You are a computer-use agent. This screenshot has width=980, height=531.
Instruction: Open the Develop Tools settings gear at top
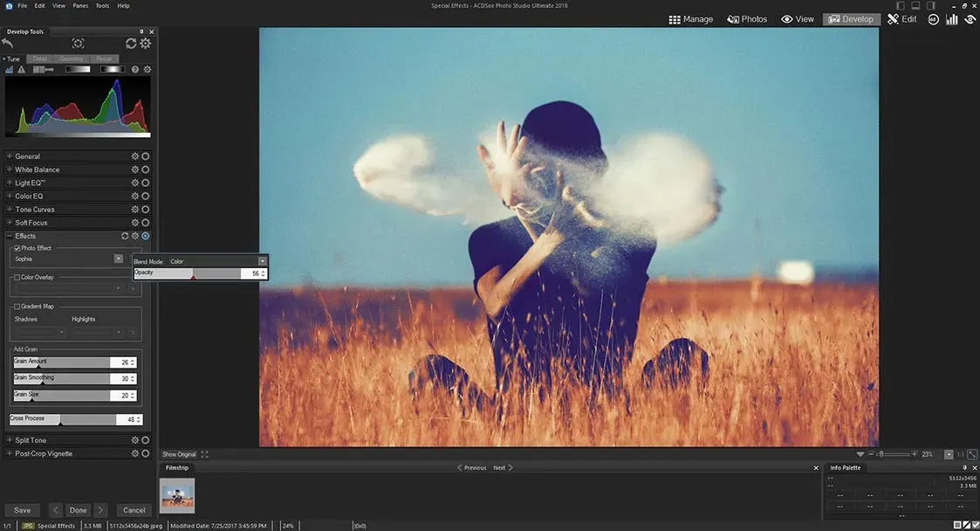(x=146, y=43)
